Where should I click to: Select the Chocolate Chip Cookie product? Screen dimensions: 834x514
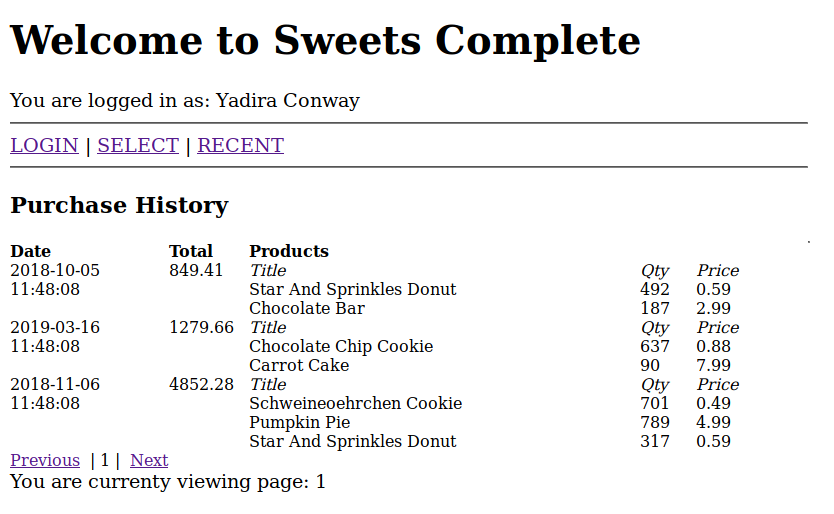tap(341, 347)
